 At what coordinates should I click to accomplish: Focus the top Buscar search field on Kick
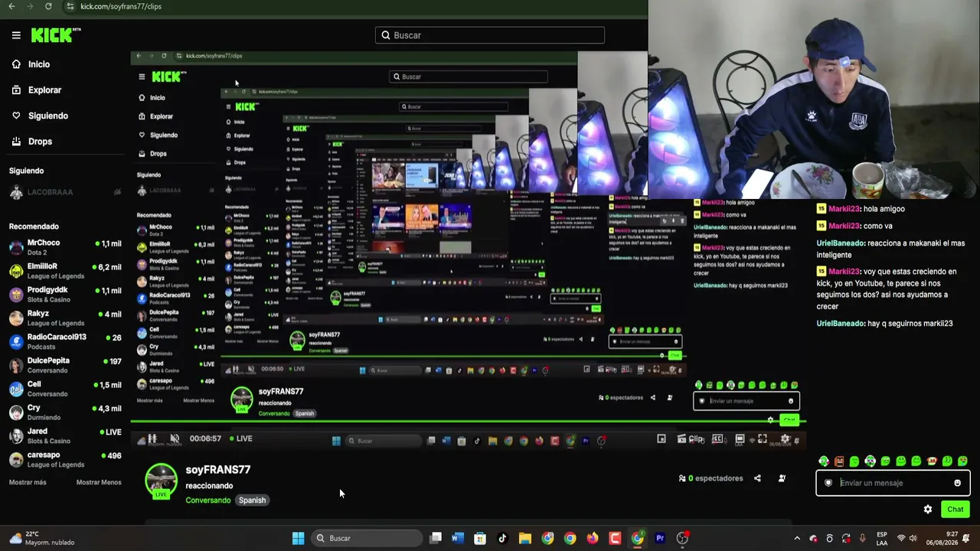click(x=490, y=35)
